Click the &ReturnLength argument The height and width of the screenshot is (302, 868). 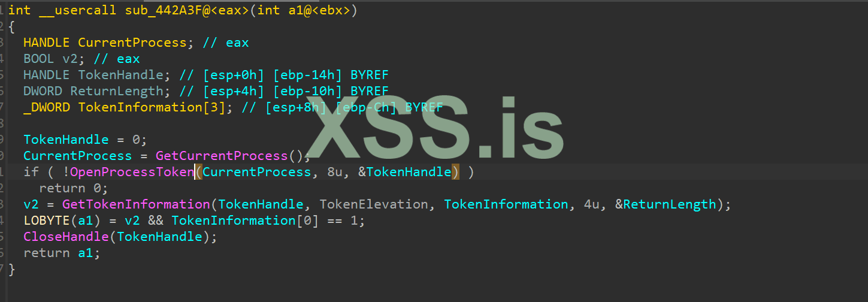click(x=666, y=204)
